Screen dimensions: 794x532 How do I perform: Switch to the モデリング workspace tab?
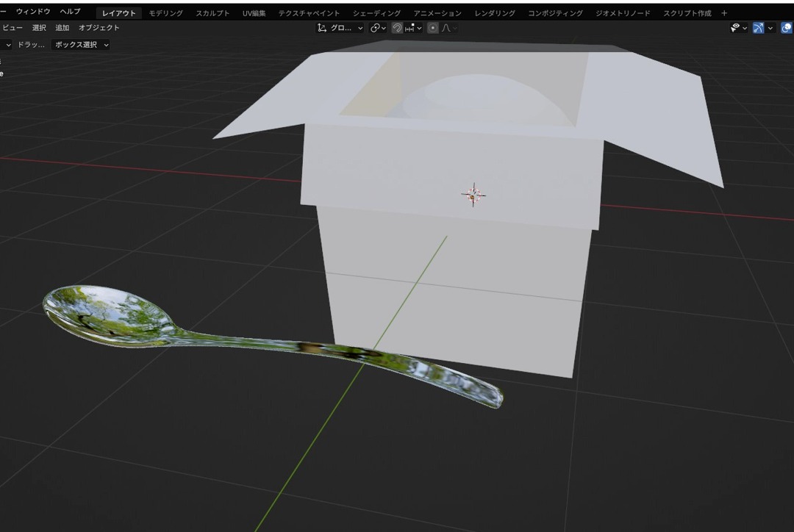(x=166, y=13)
